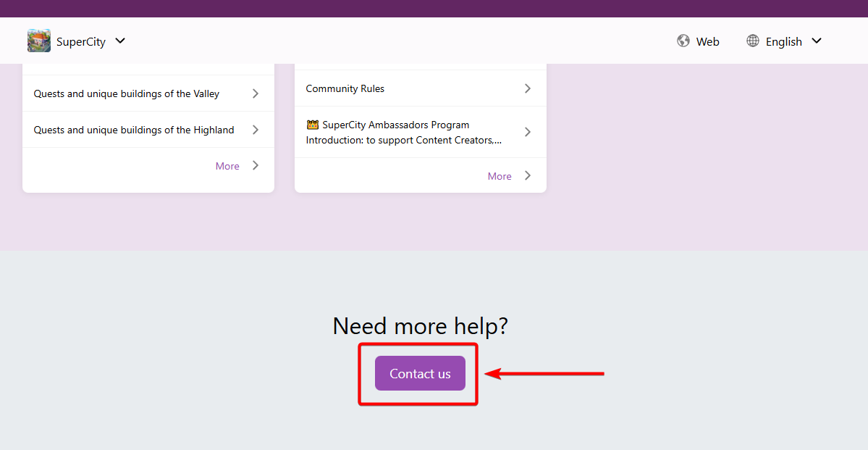
Task: Click the chevron in the Valley quests row
Action: (256, 93)
